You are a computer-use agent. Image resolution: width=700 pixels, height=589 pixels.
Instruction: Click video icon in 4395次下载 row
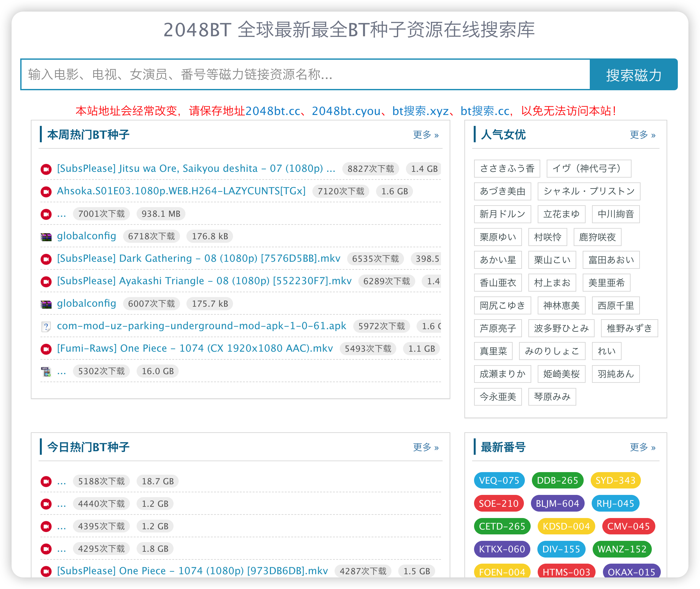coord(46,527)
